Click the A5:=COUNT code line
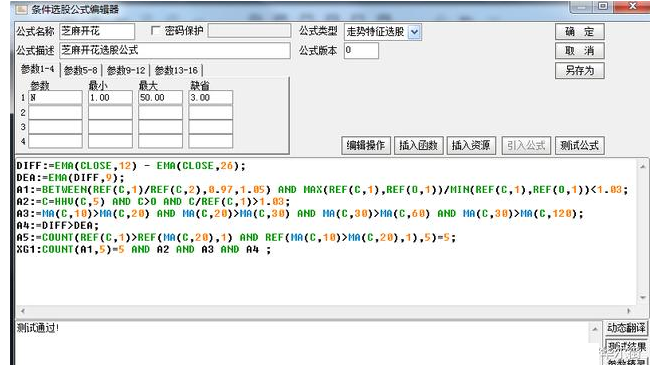654x377 pixels. tap(236, 238)
